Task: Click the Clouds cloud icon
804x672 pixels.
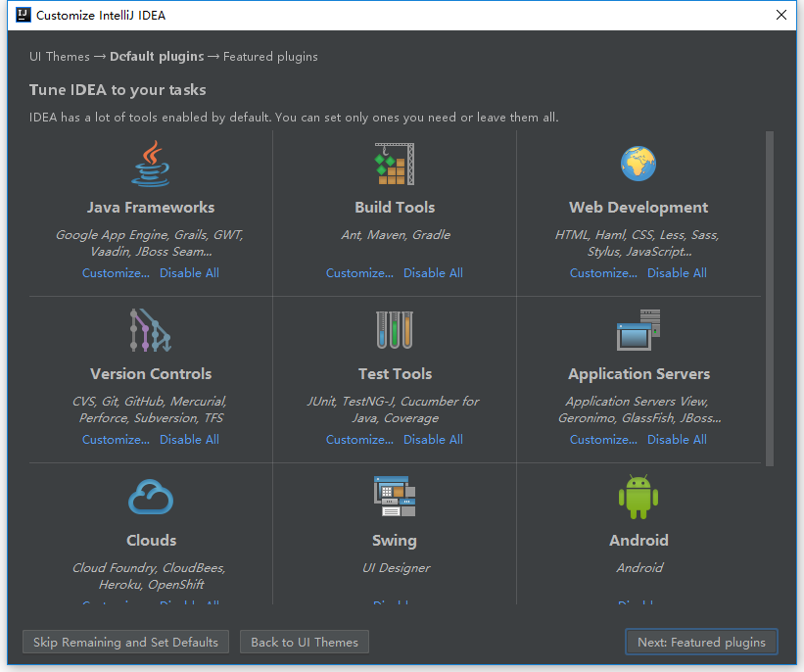Action: [x=151, y=497]
